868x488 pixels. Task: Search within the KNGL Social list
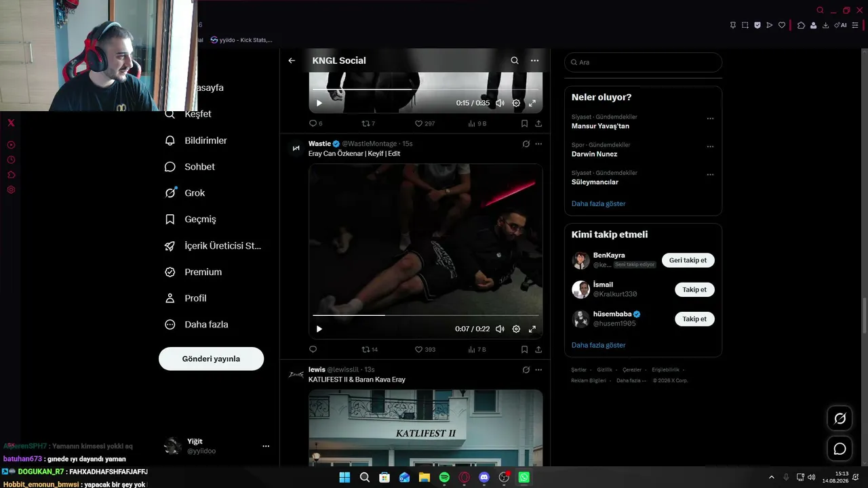point(515,60)
